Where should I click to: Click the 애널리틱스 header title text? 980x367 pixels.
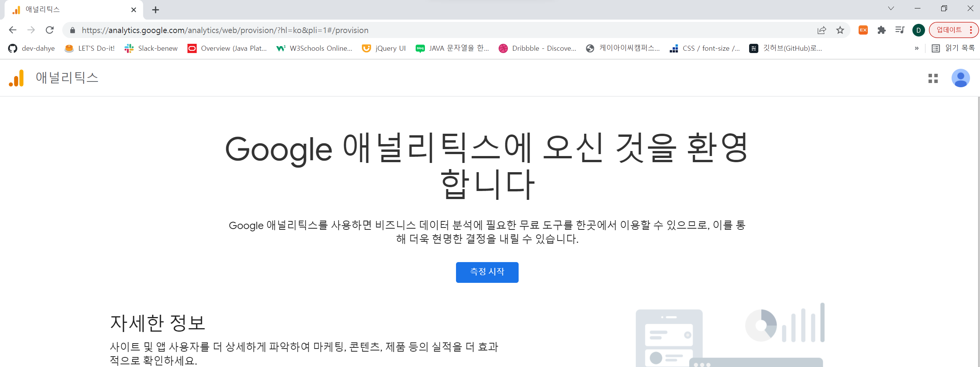(x=67, y=78)
